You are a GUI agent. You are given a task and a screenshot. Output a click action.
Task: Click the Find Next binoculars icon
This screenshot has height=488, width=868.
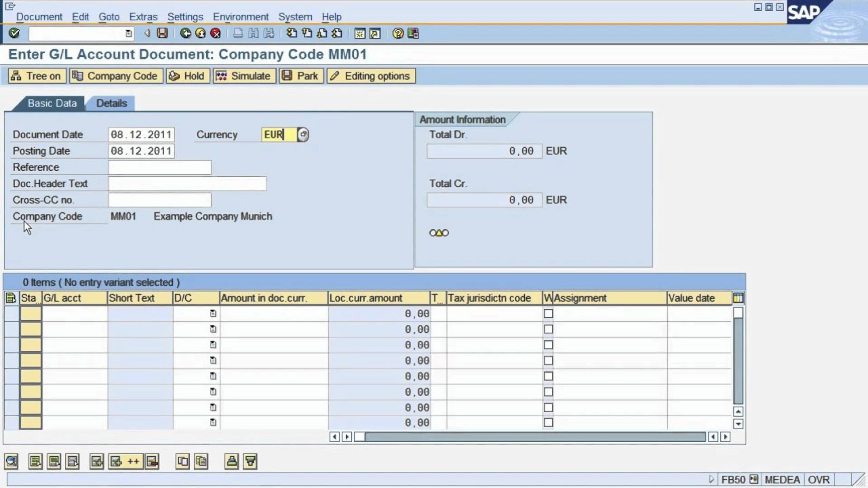(x=269, y=33)
